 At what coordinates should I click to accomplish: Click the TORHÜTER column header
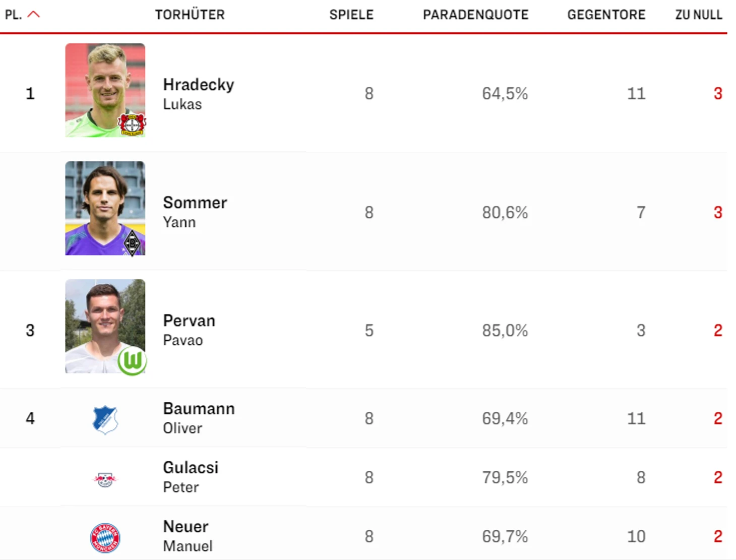click(190, 15)
